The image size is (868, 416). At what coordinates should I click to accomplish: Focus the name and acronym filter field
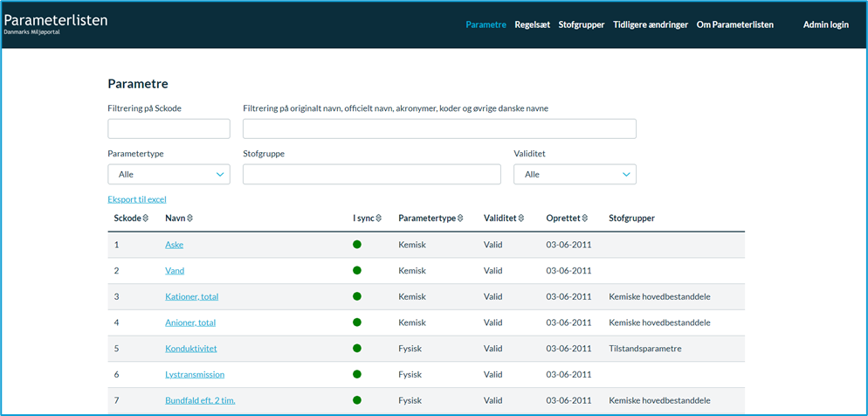pyautogui.click(x=439, y=128)
